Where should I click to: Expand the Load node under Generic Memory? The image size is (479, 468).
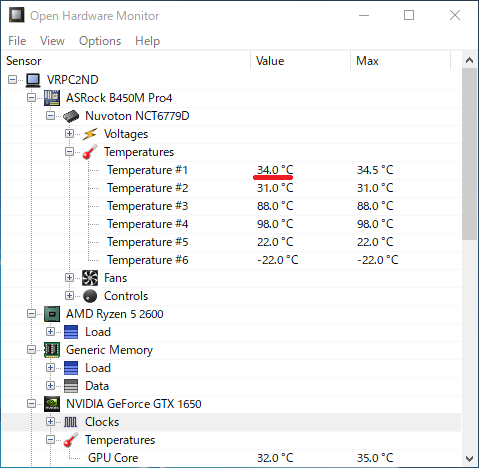pos(50,368)
